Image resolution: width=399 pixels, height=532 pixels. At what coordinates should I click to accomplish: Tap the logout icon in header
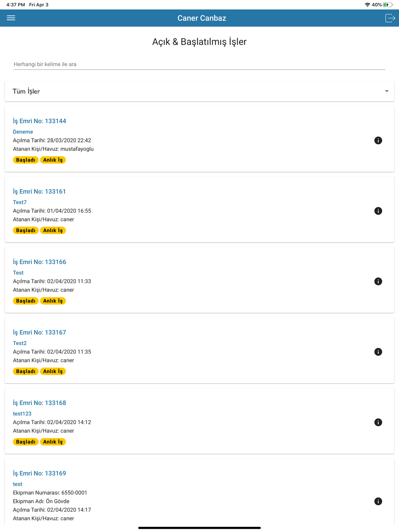click(390, 18)
